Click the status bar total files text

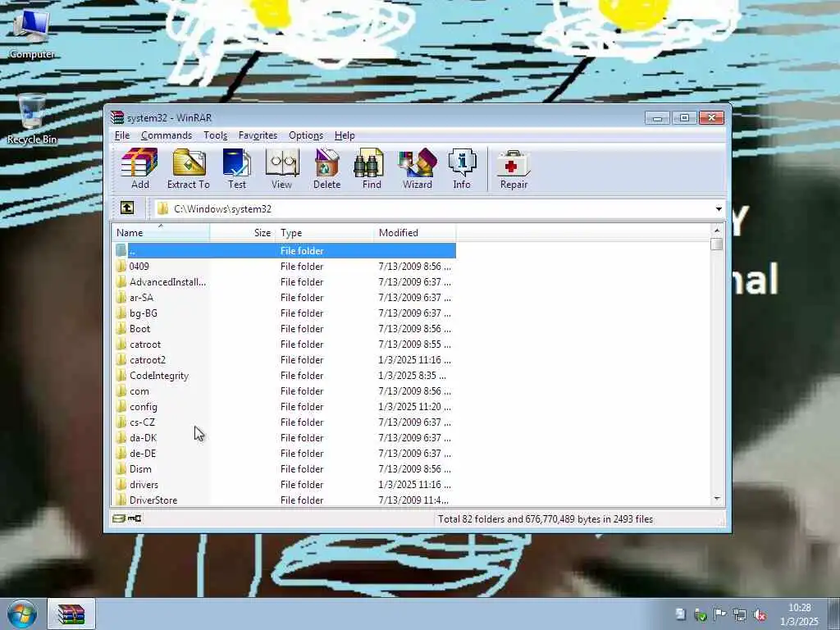[546, 518]
